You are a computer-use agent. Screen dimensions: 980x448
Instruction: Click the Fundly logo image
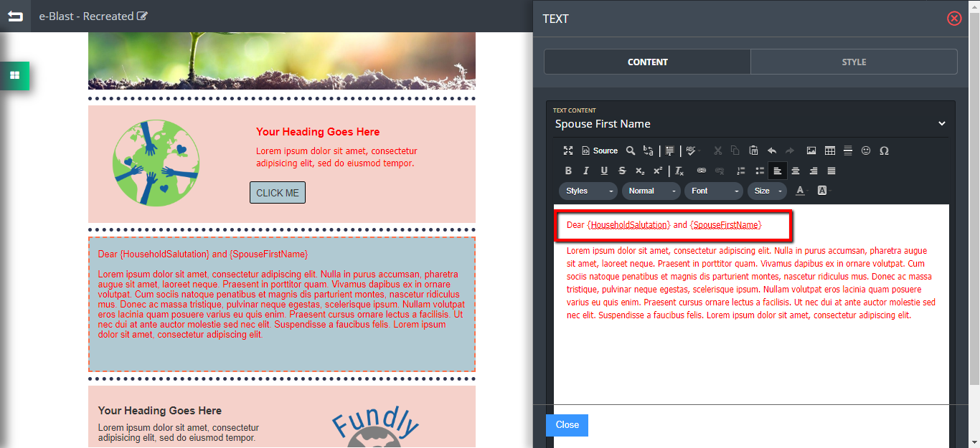point(375,428)
